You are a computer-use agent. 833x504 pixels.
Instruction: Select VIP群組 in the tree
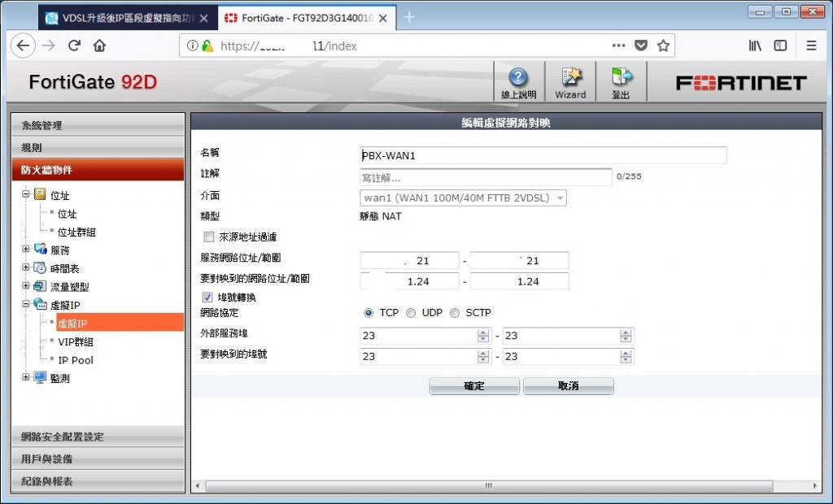[76, 341]
